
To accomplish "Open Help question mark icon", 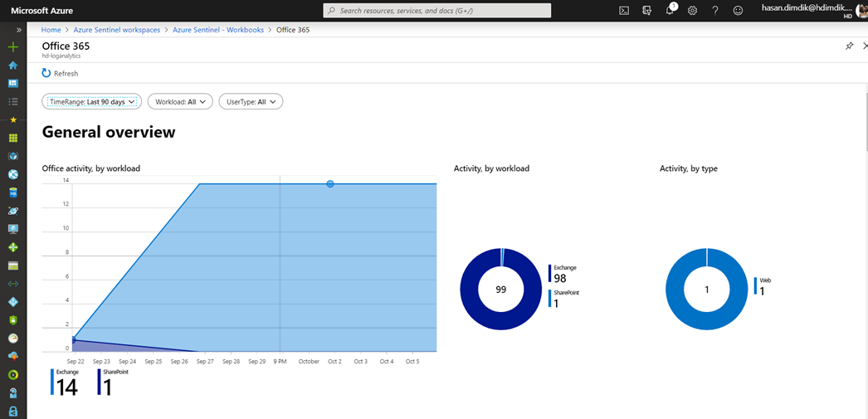I will [715, 11].
